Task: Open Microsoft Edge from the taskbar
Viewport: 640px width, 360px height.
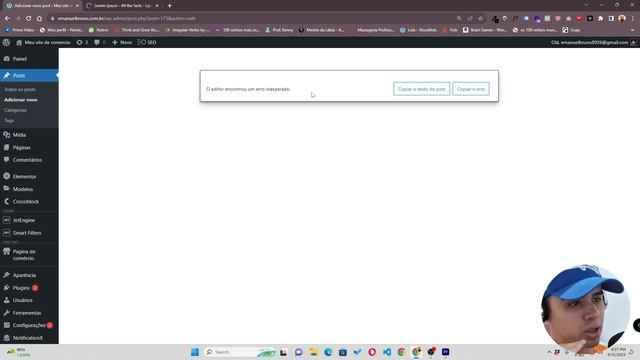Action: 328,352
